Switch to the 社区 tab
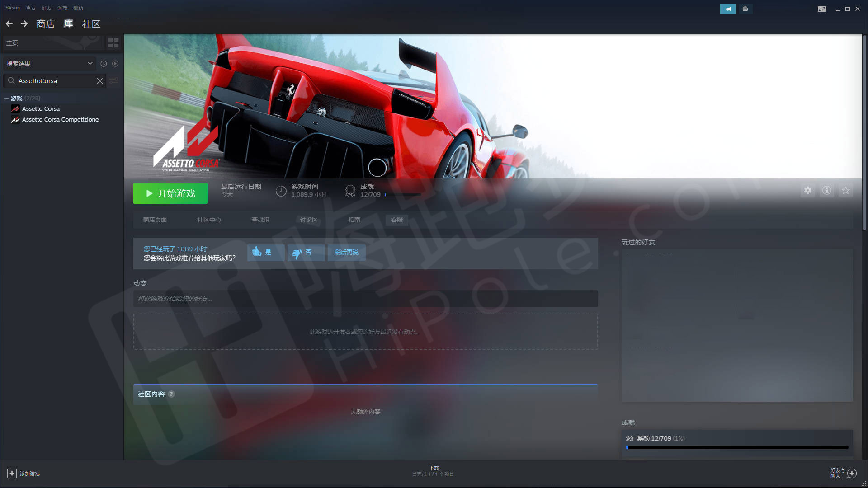The width and height of the screenshot is (868, 488). coord(91,23)
